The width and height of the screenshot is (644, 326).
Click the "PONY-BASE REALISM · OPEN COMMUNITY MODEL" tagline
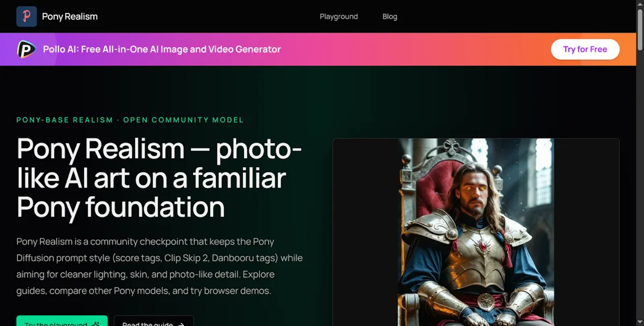(x=130, y=120)
